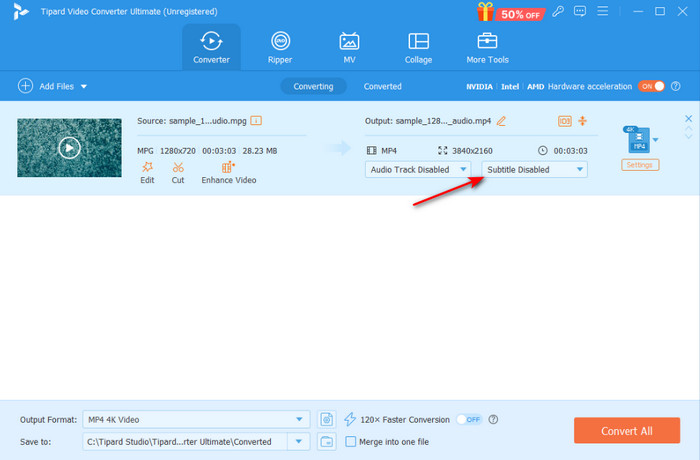700x460 pixels.
Task: Click the source resolution 1280x720
Action: click(x=178, y=151)
